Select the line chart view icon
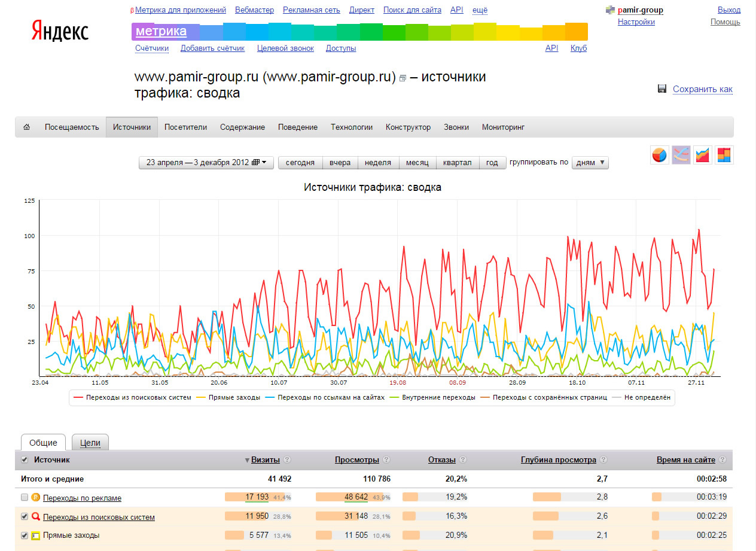The width and height of the screenshot is (756, 551). pos(681,154)
